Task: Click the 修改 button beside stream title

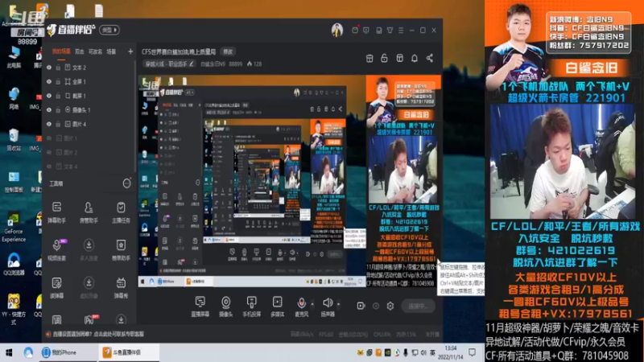Action: [x=228, y=51]
